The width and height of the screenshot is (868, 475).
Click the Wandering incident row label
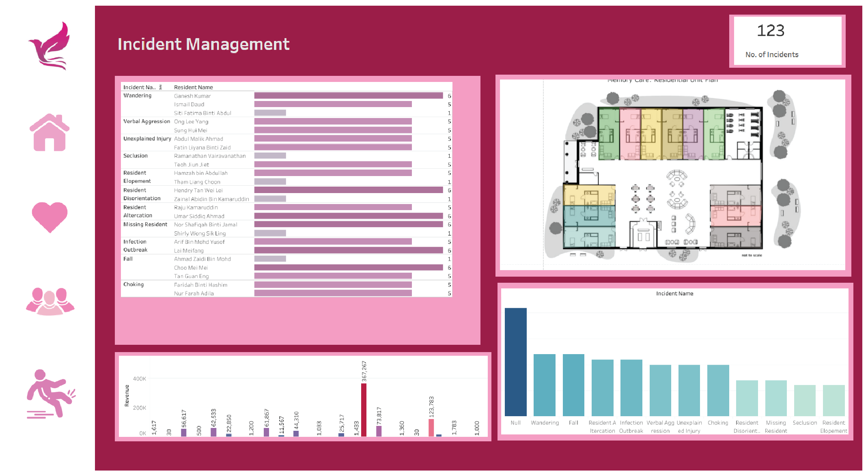click(x=137, y=95)
